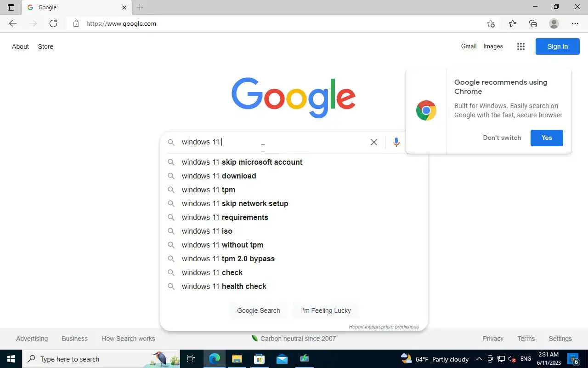Click the blue Sign in button
The height and width of the screenshot is (368, 588).
click(x=557, y=46)
